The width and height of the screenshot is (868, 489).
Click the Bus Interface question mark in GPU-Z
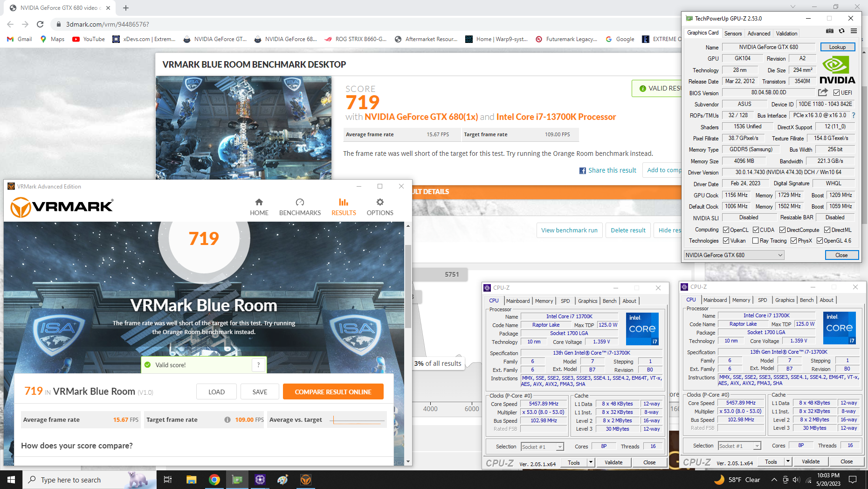854,115
